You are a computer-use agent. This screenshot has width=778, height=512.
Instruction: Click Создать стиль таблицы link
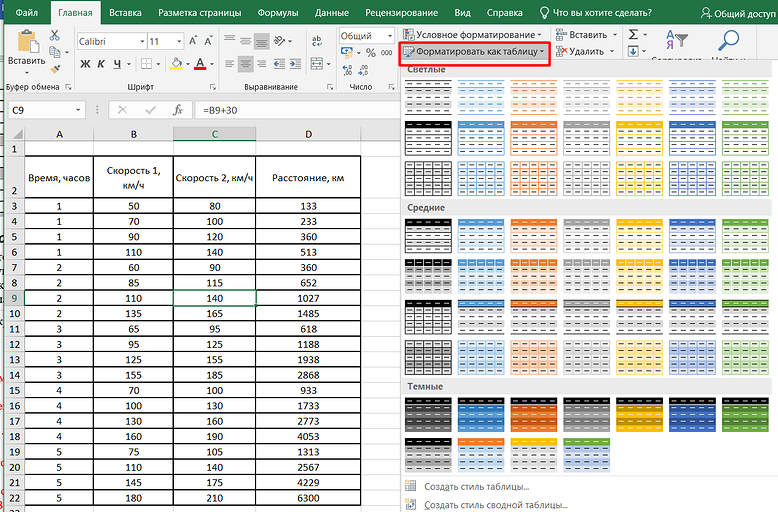[474, 486]
